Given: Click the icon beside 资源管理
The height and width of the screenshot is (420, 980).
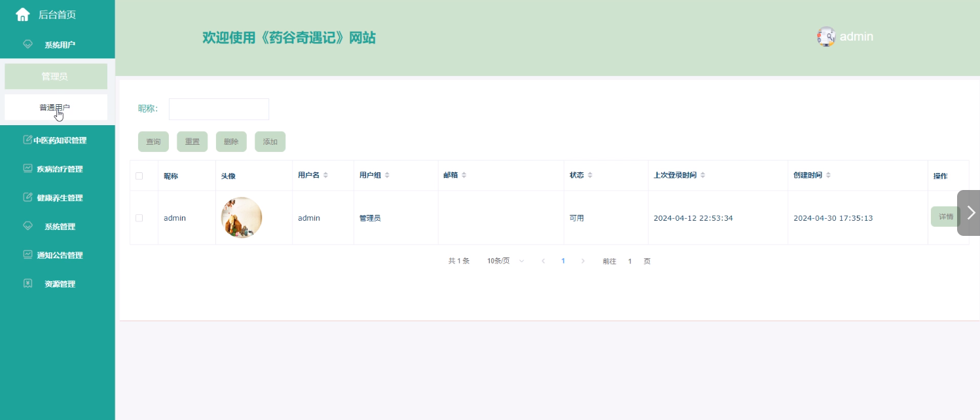Looking at the screenshot, I should [27, 284].
